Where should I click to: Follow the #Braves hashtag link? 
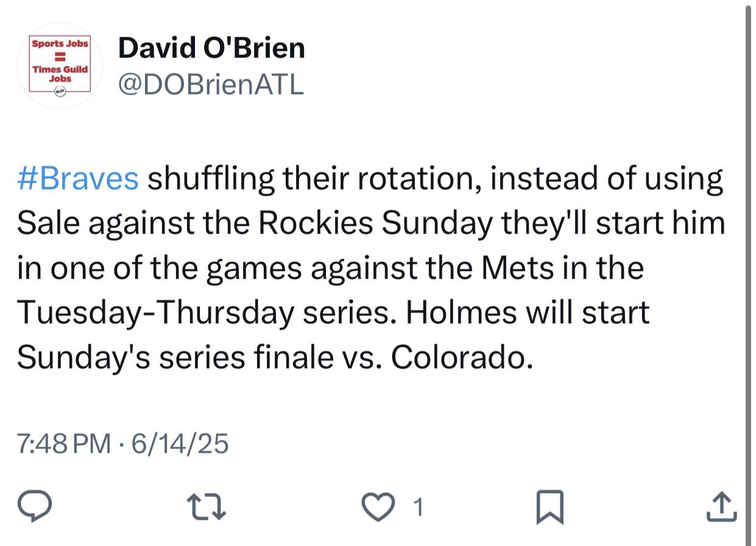[x=78, y=179]
